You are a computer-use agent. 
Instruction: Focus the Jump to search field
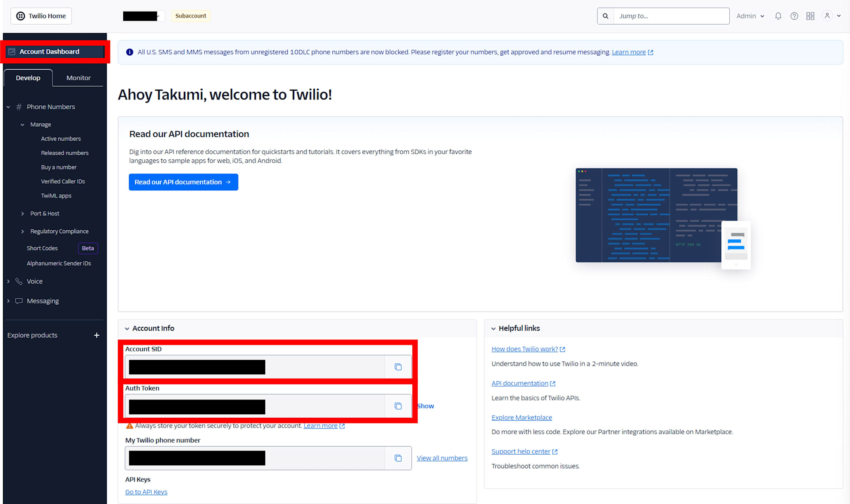[x=671, y=16]
